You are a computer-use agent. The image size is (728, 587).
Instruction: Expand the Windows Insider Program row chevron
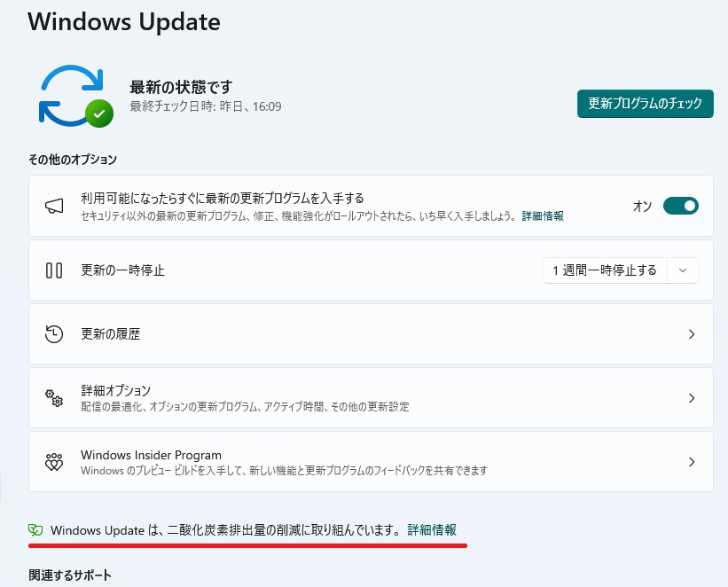pyautogui.click(x=692, y=462)
